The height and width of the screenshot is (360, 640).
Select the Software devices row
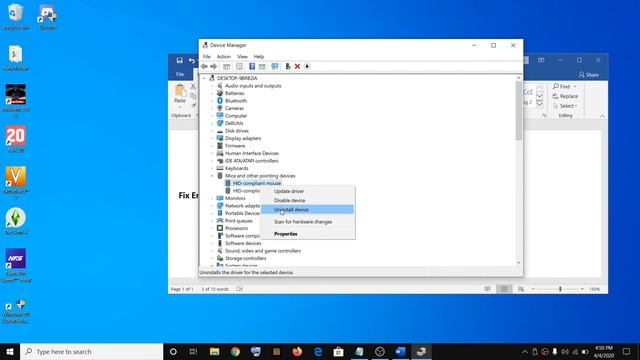click(239, 243)
